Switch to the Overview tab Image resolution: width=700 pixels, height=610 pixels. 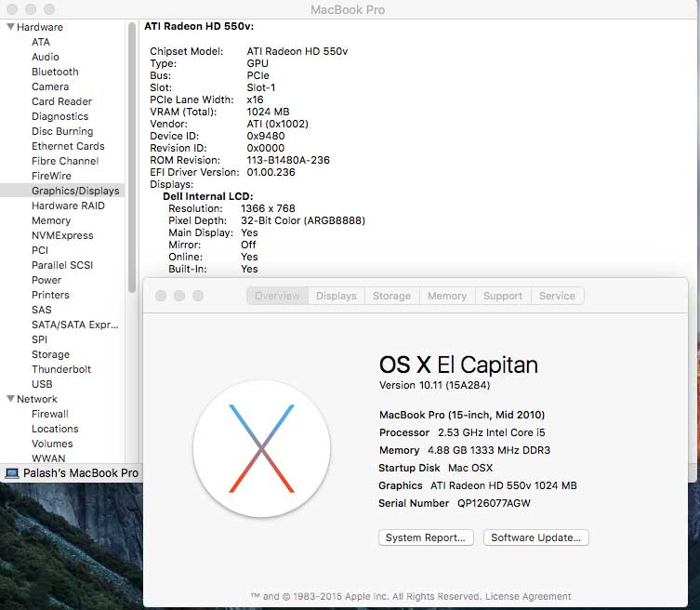click(277, 296)
